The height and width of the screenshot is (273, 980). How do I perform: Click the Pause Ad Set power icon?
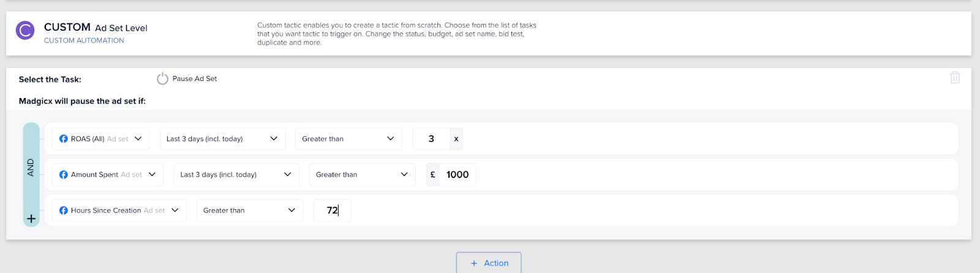[162, 79]
